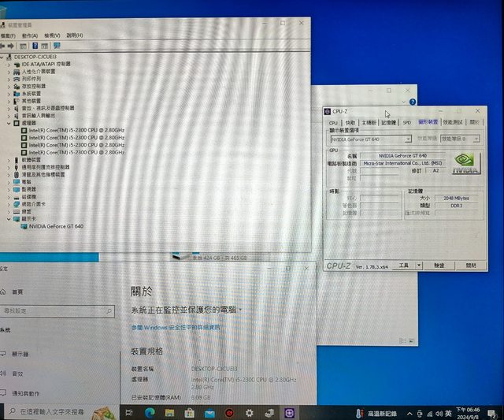504x420 pixels.
Task: Open the purple app icon on the taskbar
Action: [289, 412]
